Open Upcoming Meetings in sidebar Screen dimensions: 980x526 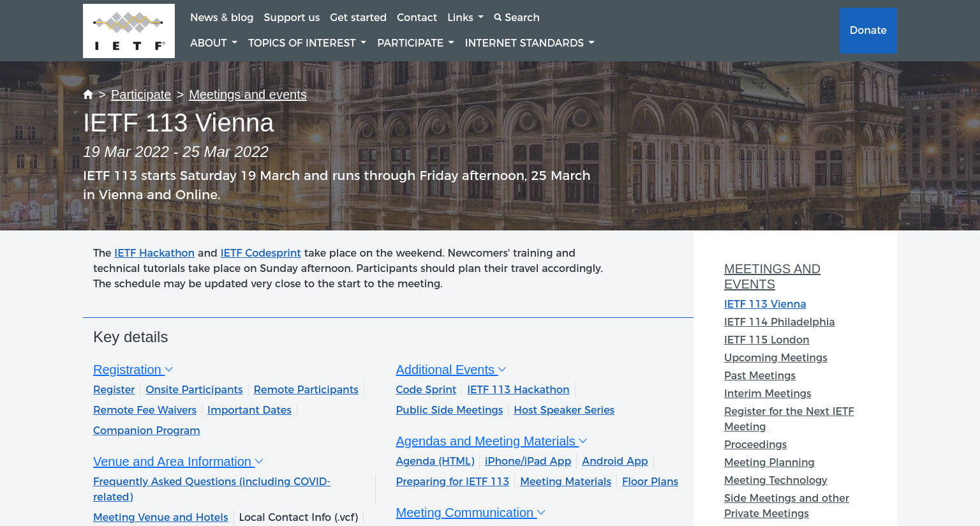(x=775, y=357)
